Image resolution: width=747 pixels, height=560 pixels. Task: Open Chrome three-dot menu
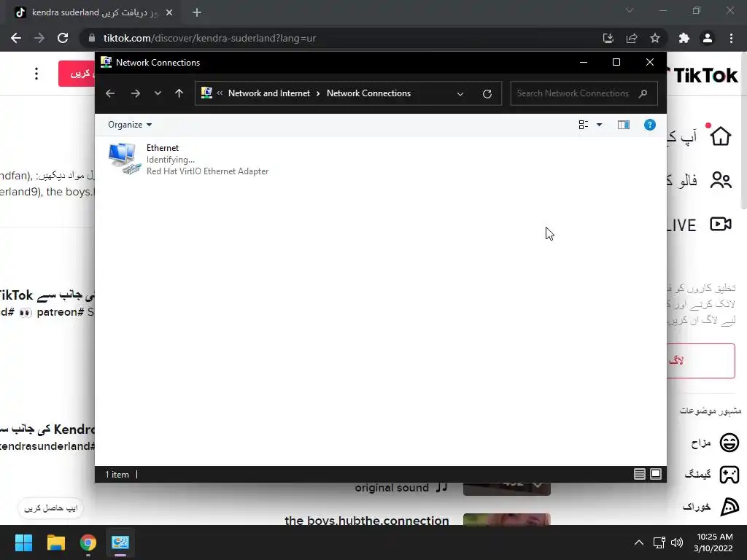(731, 38)
